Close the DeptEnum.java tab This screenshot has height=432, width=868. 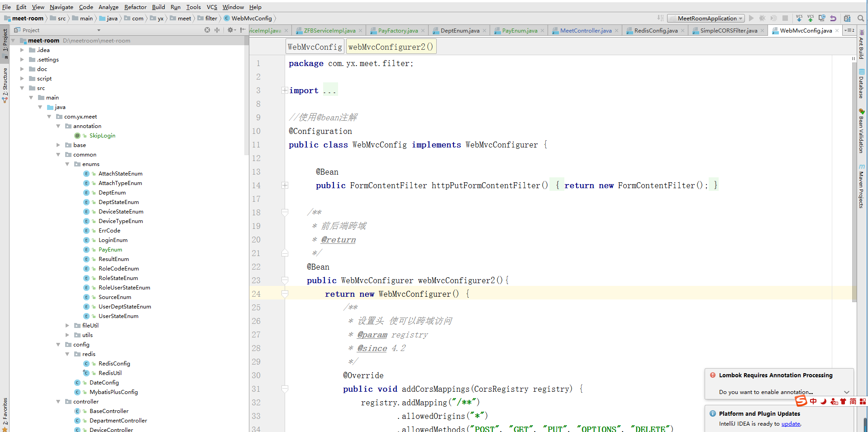pyautogui.click(x=484, y=30)
